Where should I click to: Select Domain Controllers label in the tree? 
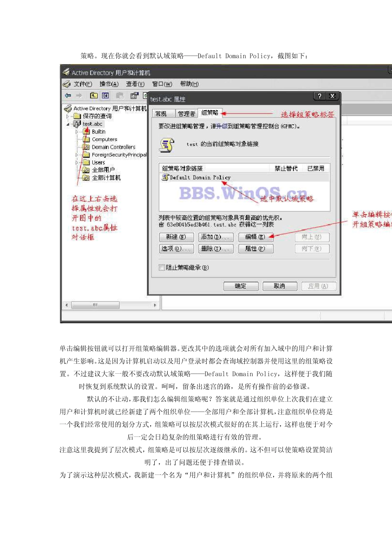click(x=113, y=147)
